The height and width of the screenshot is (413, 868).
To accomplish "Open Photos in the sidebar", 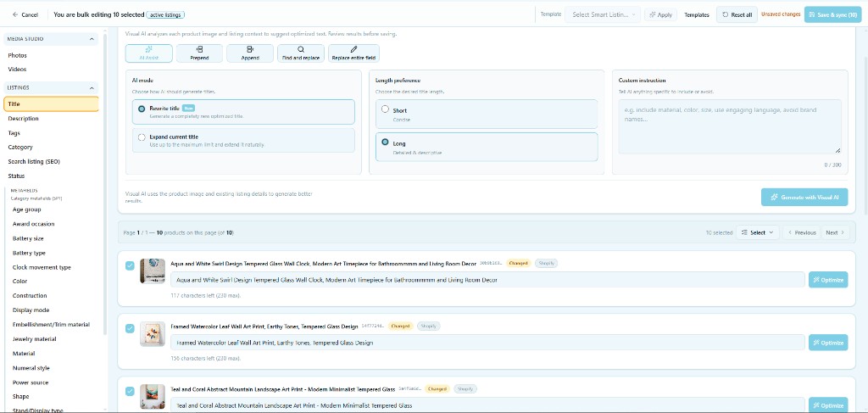I will (17, 55).
